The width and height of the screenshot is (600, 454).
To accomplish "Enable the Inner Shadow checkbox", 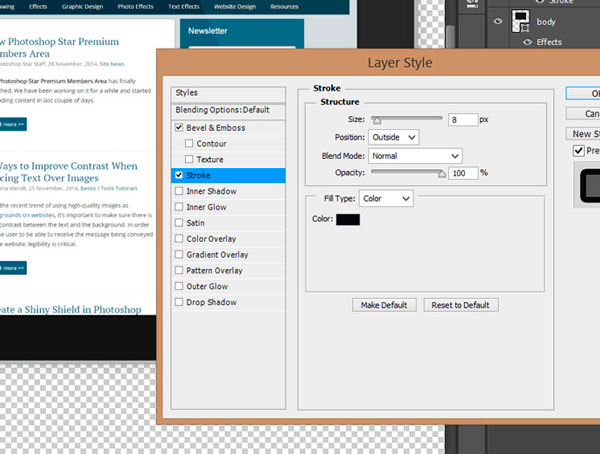I will 179,191.
